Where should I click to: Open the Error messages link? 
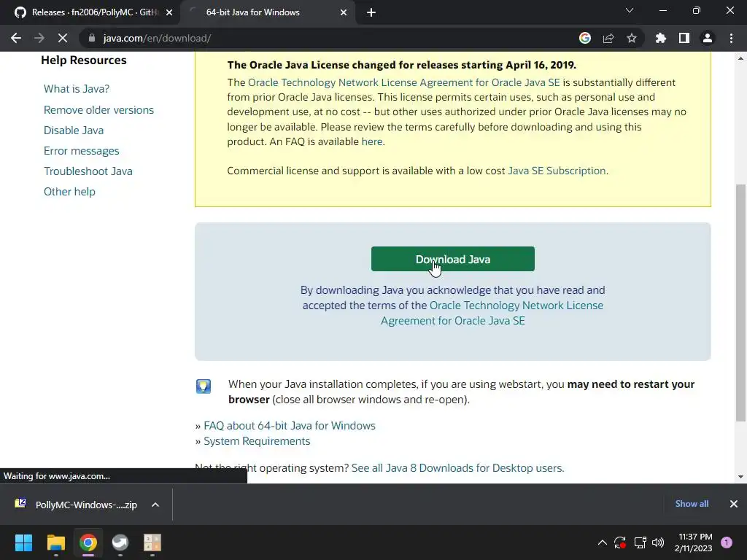(82, 150)
